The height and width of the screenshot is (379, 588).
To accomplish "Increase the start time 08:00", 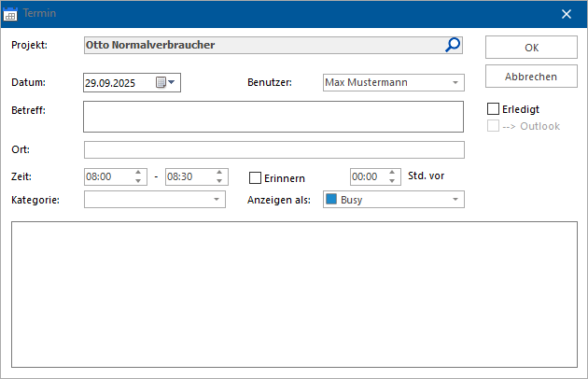I will (x=138, y=173).
